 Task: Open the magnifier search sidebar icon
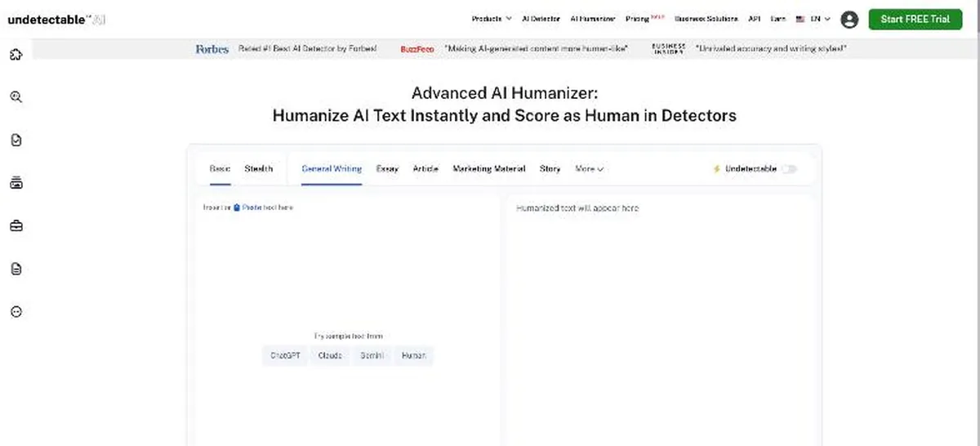coord(16,97)
